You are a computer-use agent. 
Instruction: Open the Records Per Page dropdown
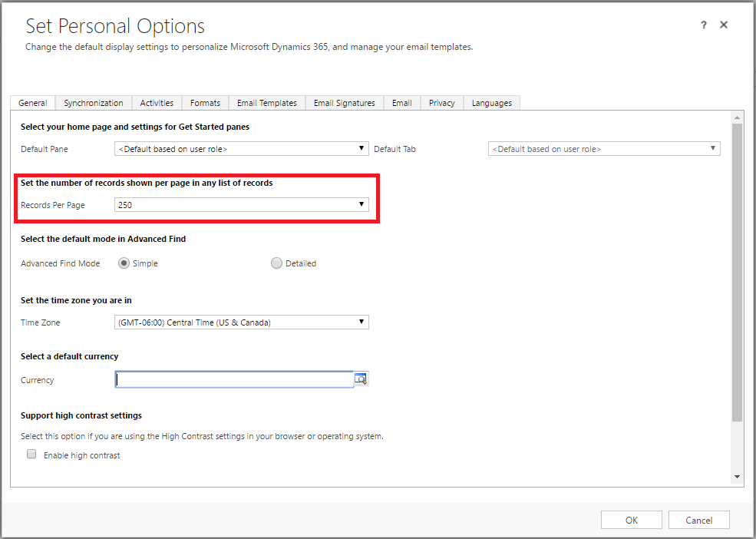point(241,205)
